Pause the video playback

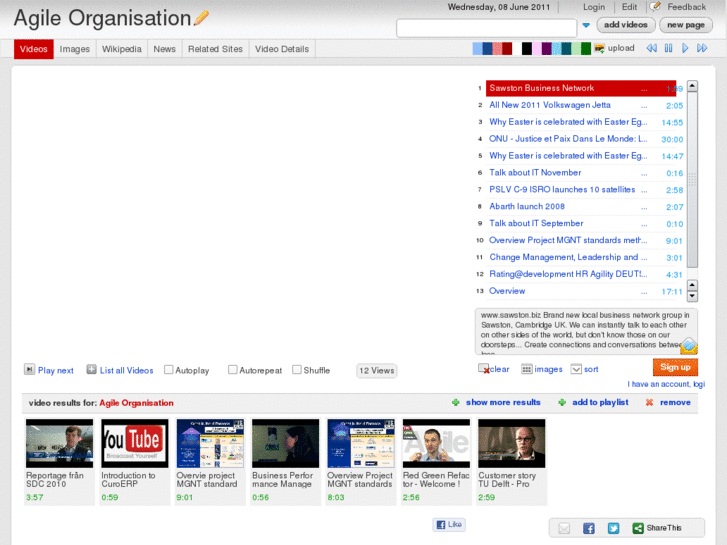(x=668, y=48)
